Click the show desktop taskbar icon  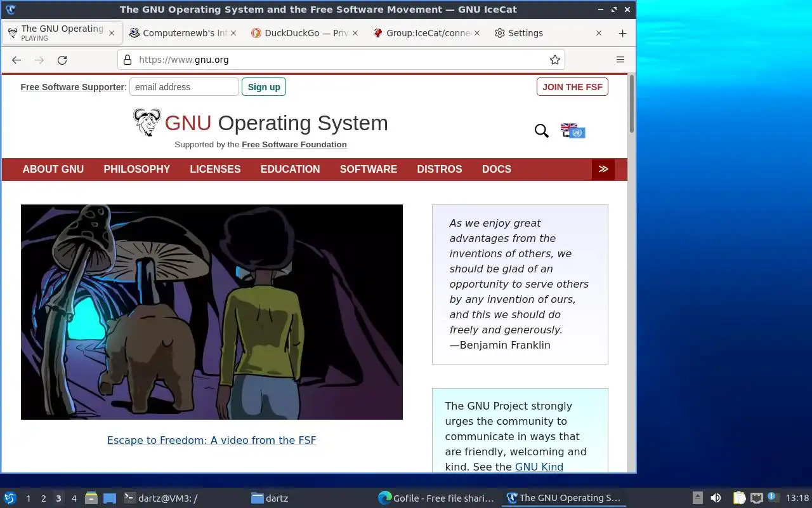[x=110, y=498]
